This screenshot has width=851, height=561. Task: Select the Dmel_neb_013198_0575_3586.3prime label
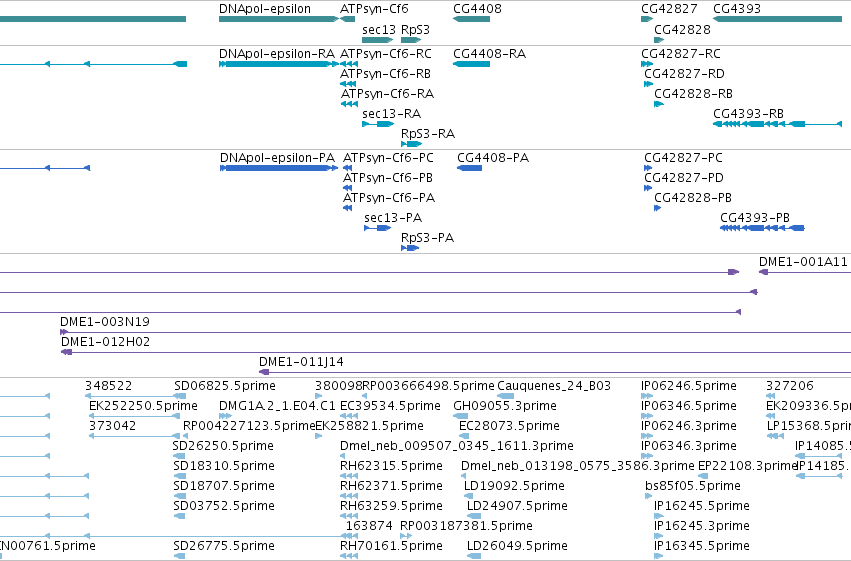[577, 467]
